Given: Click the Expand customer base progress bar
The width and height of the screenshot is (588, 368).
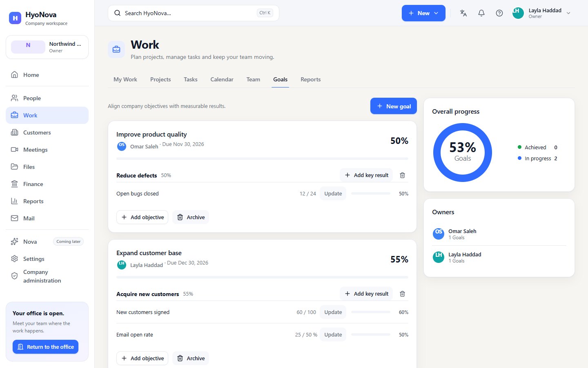Looking at the screenshot, I should click(x=262, y=277).
